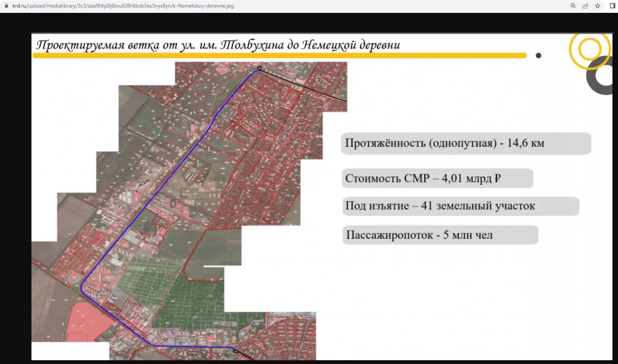
Task: Open the zoom magnifier in address bar
Action: (x=573, y=6)
